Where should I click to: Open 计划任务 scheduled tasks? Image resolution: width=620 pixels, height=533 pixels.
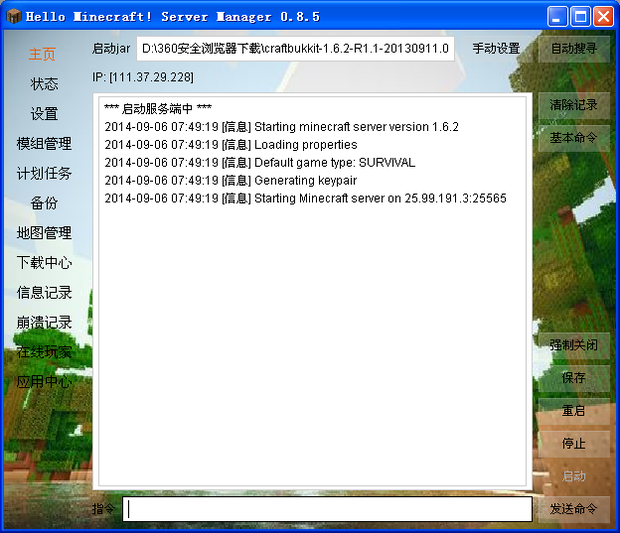44,173
